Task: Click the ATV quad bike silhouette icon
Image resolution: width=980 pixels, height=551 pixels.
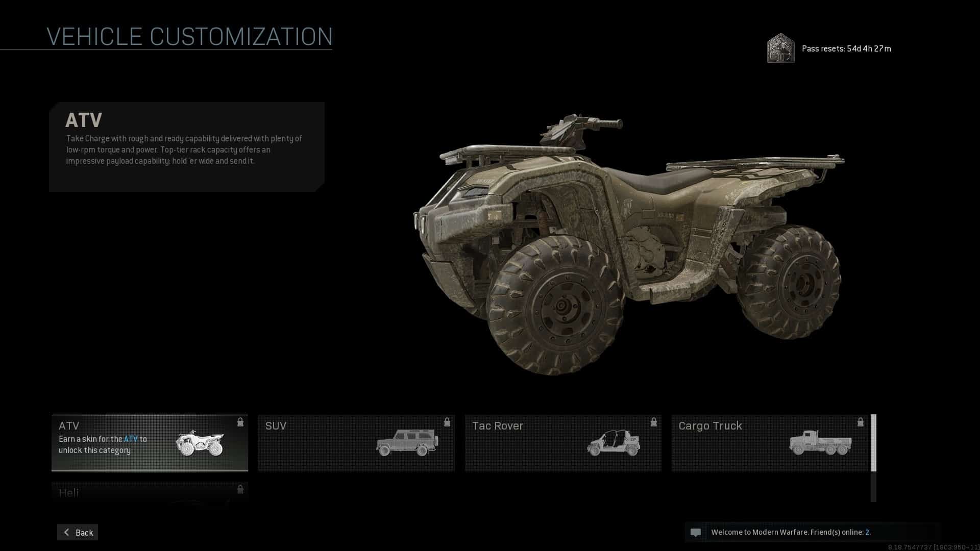Action: pyautogui.click(x=200, y=444)
